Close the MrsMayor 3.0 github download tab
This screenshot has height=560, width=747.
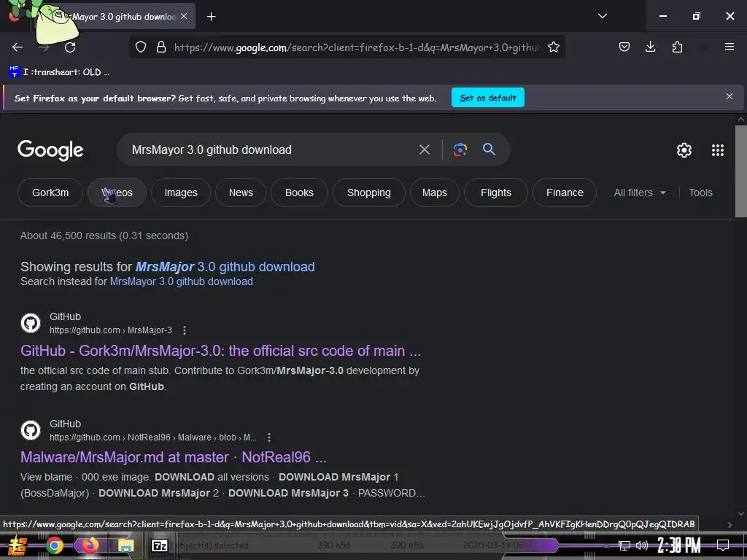pyautogui.click(x=184, y=16)
